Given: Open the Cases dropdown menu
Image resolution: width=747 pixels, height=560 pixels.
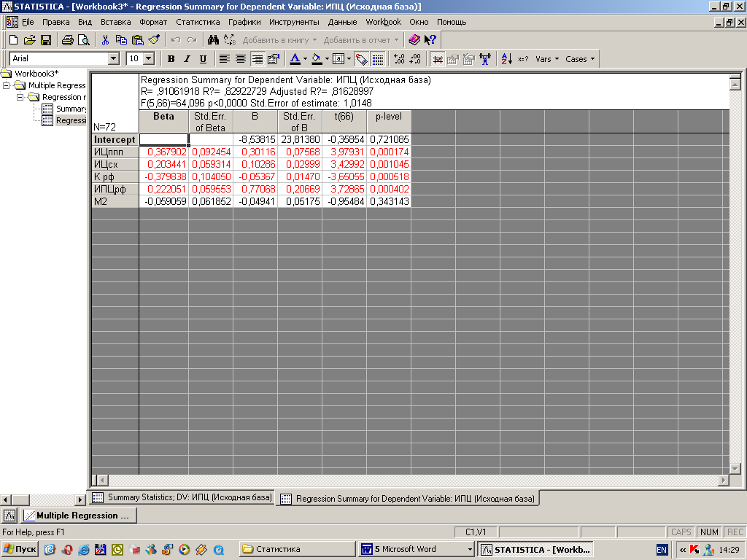Looking at the screenshot, I should [580, 59].
